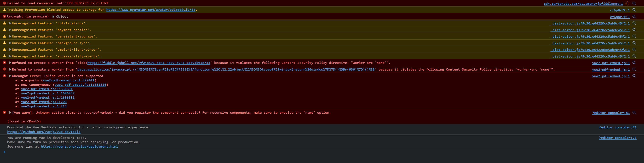
Task: Click the error icon on the Vue warn row
Action: click(x=4, y=112)
